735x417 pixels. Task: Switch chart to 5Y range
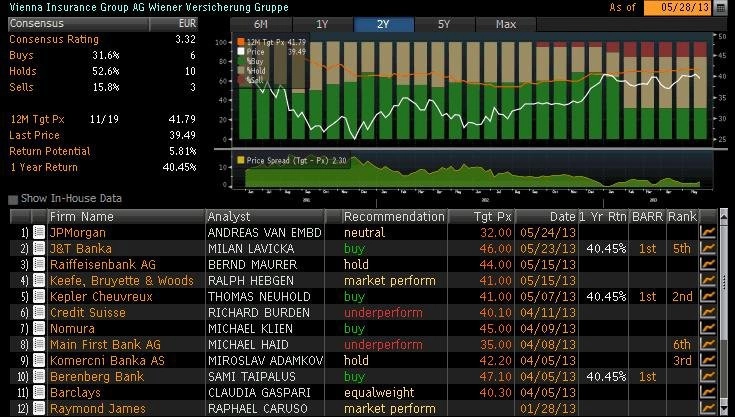coord(444,24)
